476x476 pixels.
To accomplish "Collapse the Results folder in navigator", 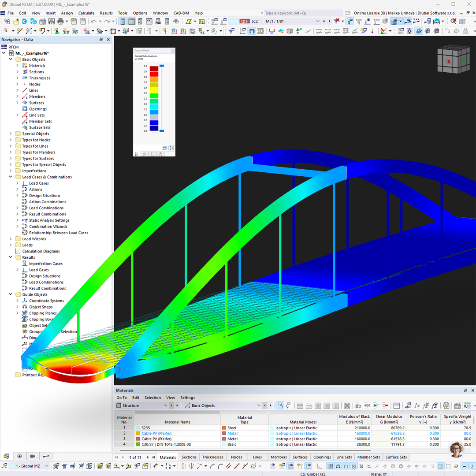I will pyautogui.click(x=10, y=257).
